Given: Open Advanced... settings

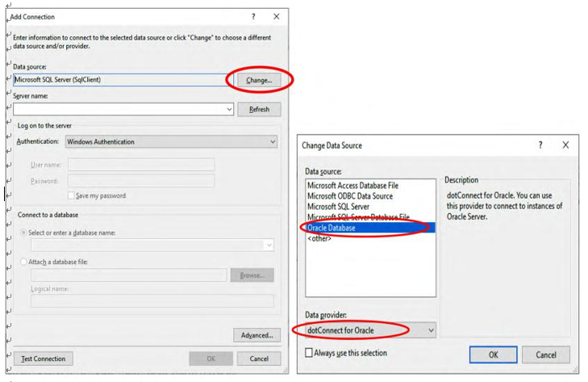Looking at the screenshot, I should (256, 335).
